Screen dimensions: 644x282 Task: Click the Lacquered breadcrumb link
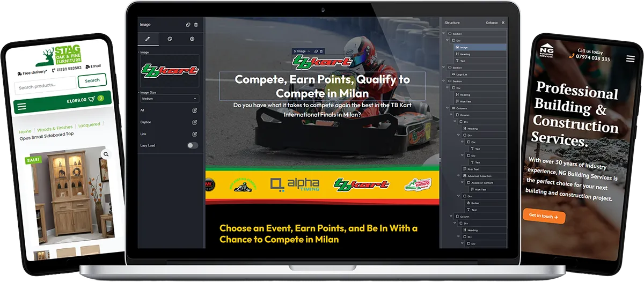[89, 125]
